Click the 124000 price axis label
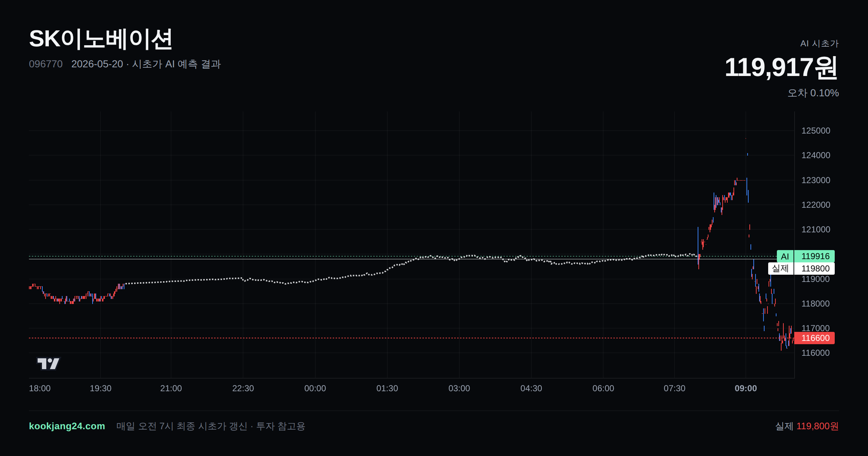Screen dimensions: 868x456 (x=816, y=155)
